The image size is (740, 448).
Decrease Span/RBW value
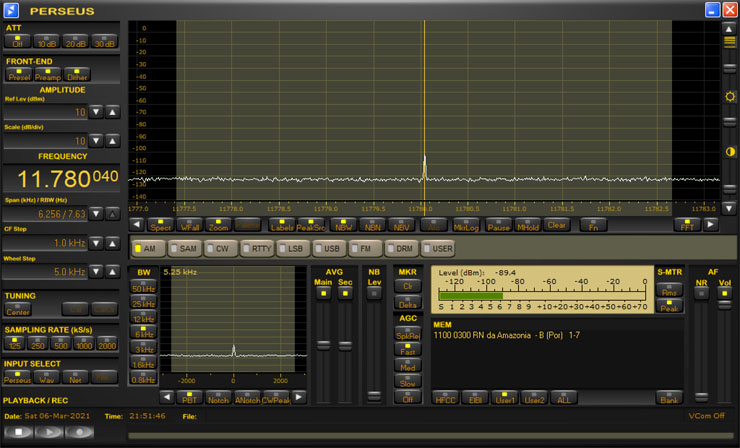tap(96, 214)
